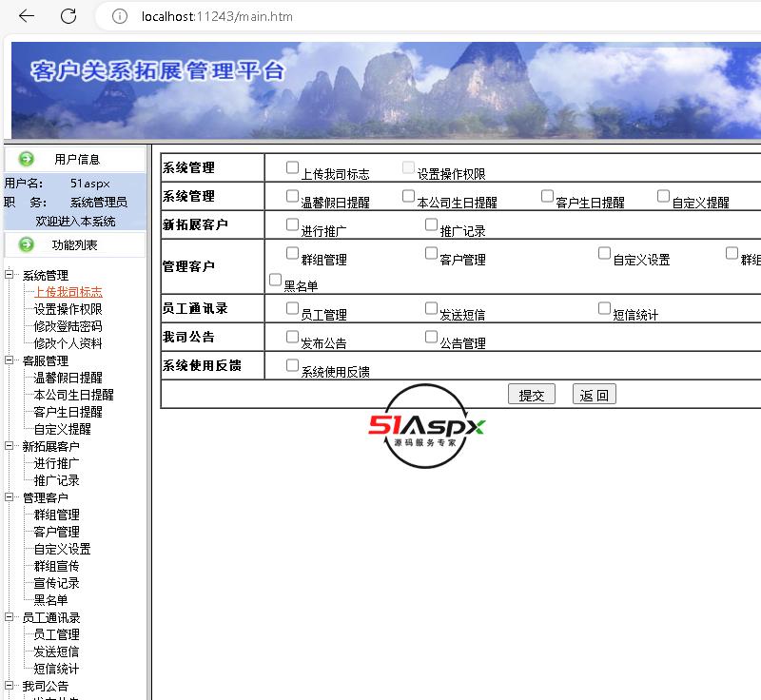The height and width of the screenshot is (700, 761).
Task: Click the 员工通讯录 row label in table
Action: pyautogui.click(x=195, y=308)
